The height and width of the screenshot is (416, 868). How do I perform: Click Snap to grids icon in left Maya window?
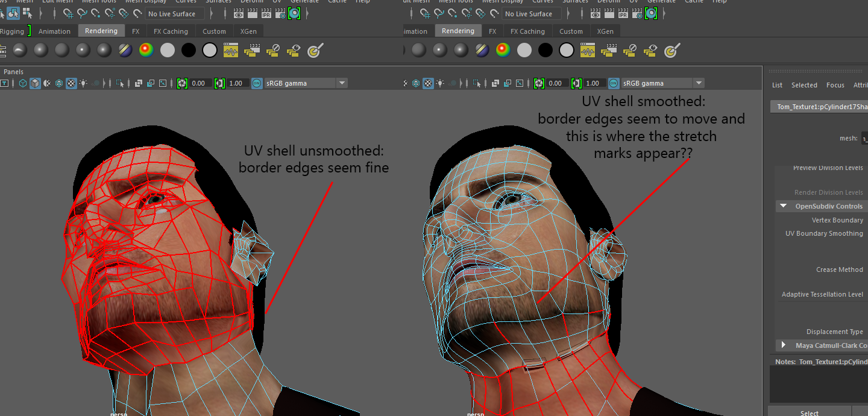pos(68,13)
